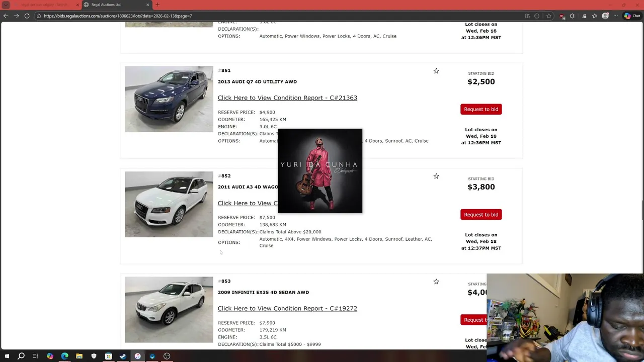Click odometer value 165,425 KM
Image resolution: width=644 pixels, height=362 pixels.
(273, 120)
